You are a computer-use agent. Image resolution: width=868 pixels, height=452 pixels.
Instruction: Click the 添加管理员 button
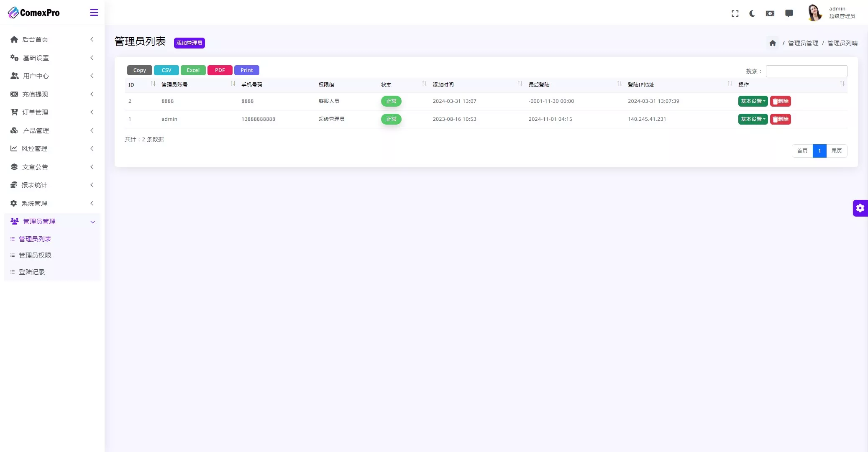coord(189,43)
